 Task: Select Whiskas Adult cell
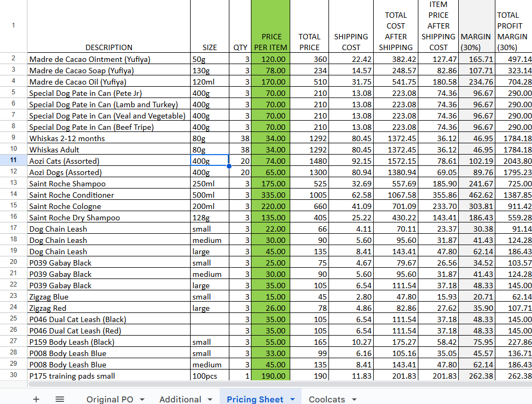click(x=109, y=150)
